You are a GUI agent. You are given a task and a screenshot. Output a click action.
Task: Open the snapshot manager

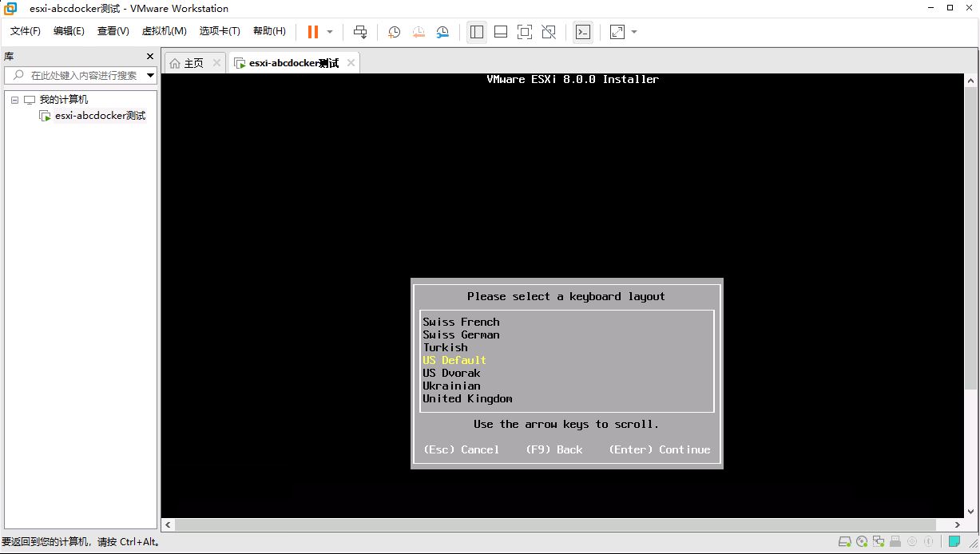point(442,32)
